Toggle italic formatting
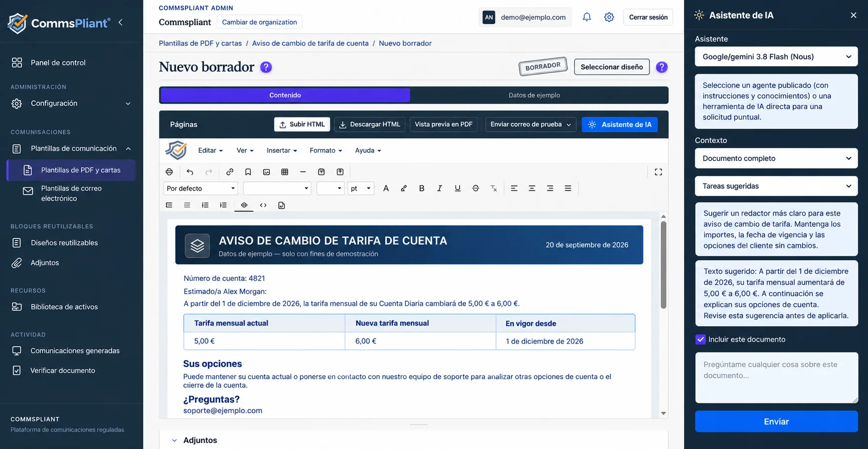Viewport: 868px width, 449px height. [x=439, y=188]
